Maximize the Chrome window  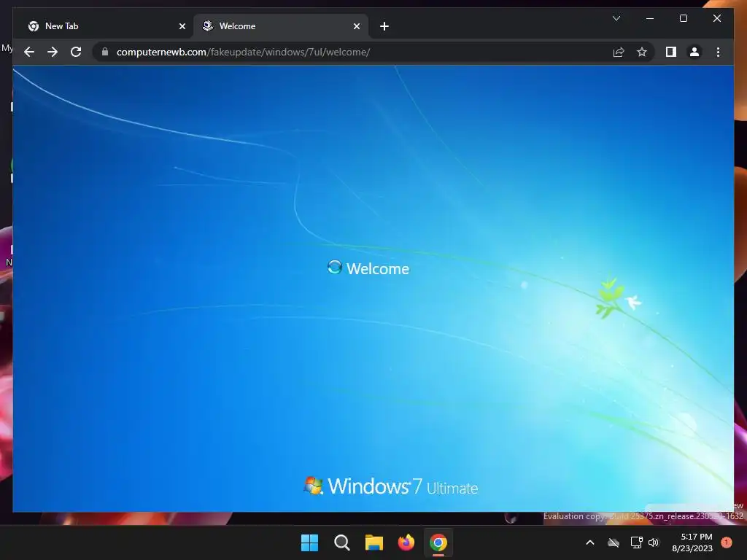click(x=683, y=18)
